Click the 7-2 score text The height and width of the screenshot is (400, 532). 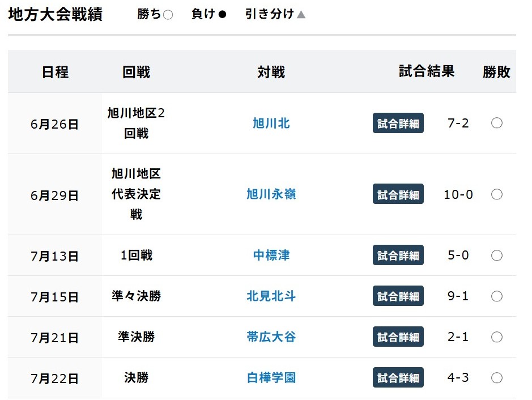(x=458, y=123)
